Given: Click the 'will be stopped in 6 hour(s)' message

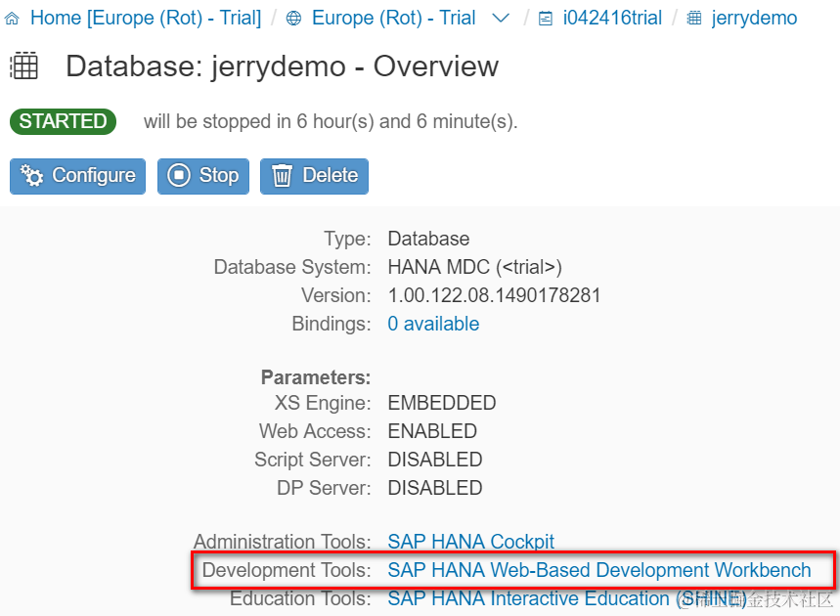Looking at the screenshot, I should click(x=331, y=121).
